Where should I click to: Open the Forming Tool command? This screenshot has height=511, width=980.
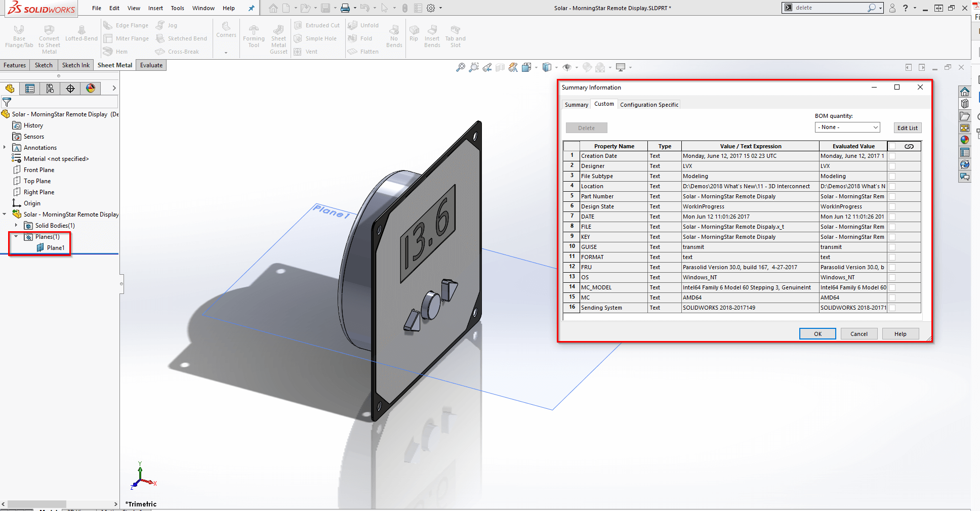(254, 36)
